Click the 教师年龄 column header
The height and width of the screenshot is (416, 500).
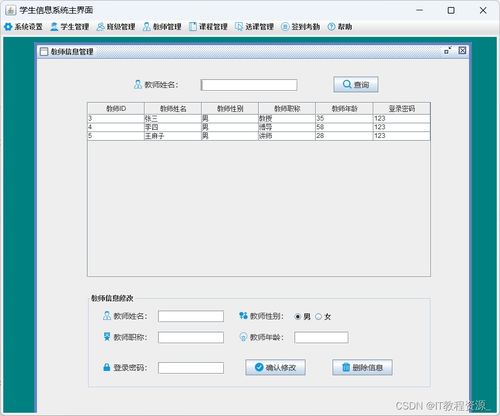[x=344, y=109]
